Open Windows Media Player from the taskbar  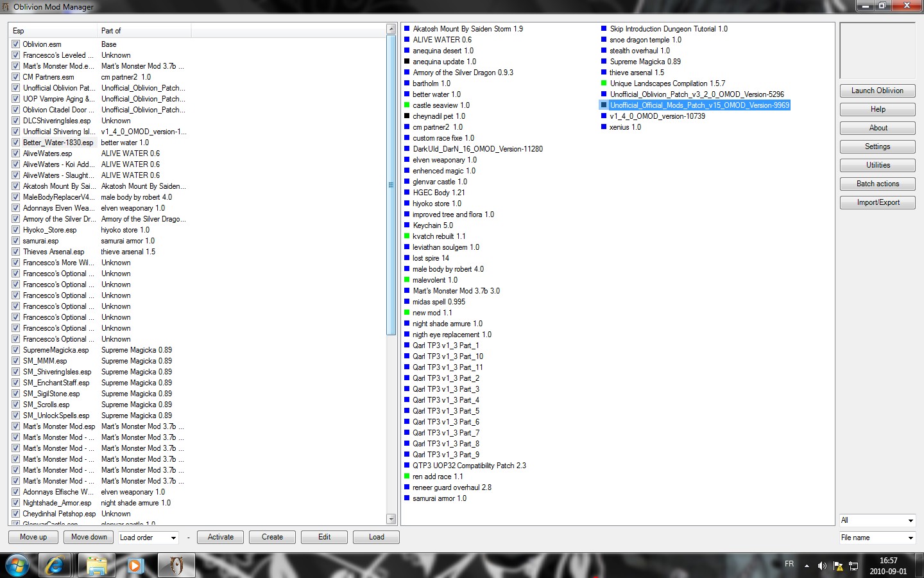135,565
